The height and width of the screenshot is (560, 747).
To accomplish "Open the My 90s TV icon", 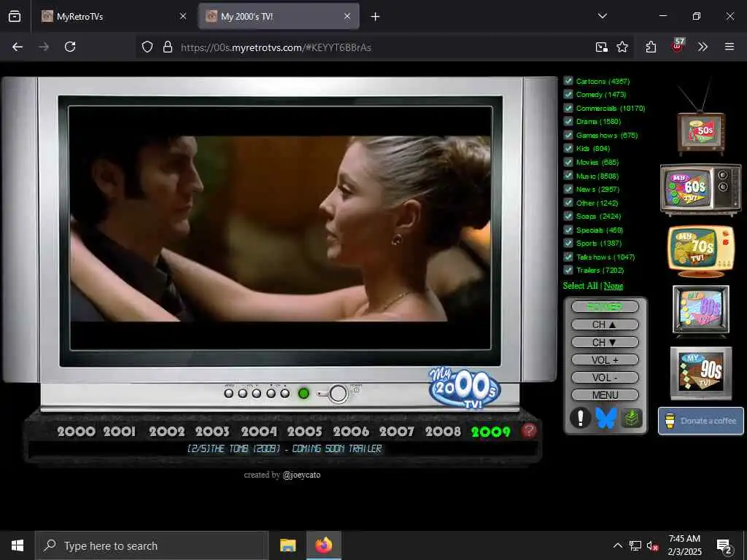I will 701,373.
